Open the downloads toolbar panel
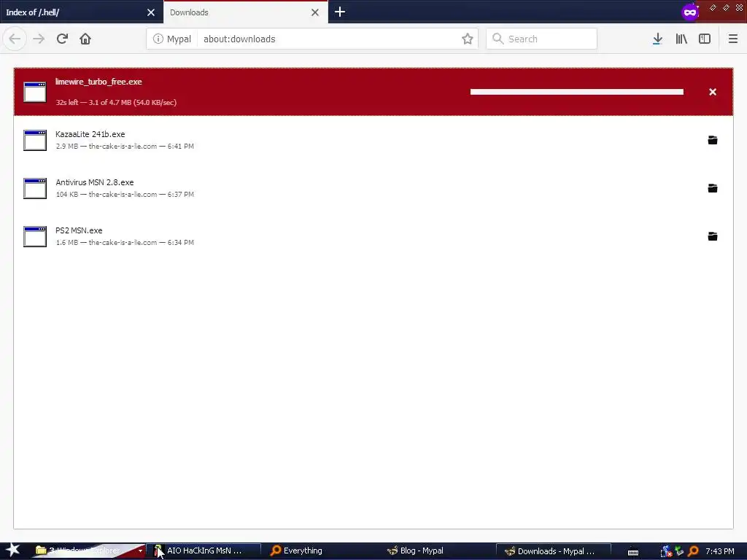The width and height of the screenshot is (747, 560). tap(657, 39)
